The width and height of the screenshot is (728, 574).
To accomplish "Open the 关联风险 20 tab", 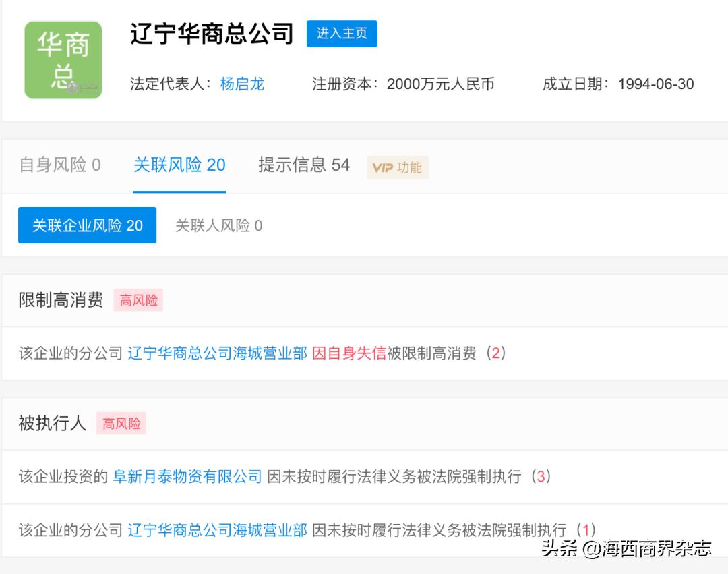I will pyautogui.click(x=179, y=165).
